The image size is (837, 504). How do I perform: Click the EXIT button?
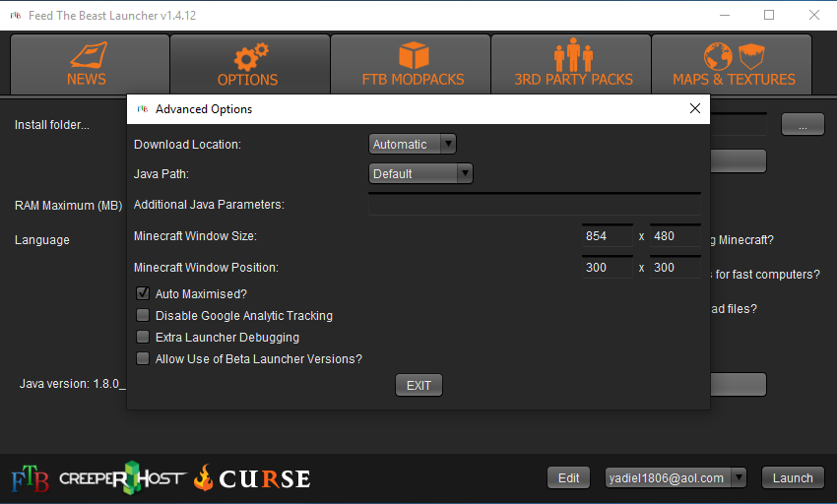(x=419, y=386)
